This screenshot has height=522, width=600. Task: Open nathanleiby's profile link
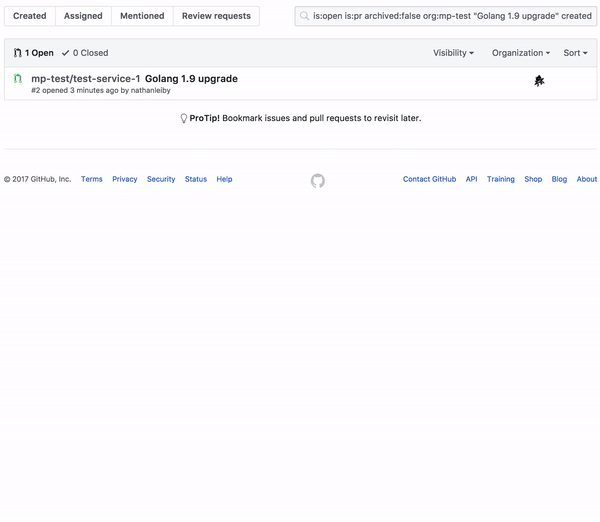click(150, 91)
